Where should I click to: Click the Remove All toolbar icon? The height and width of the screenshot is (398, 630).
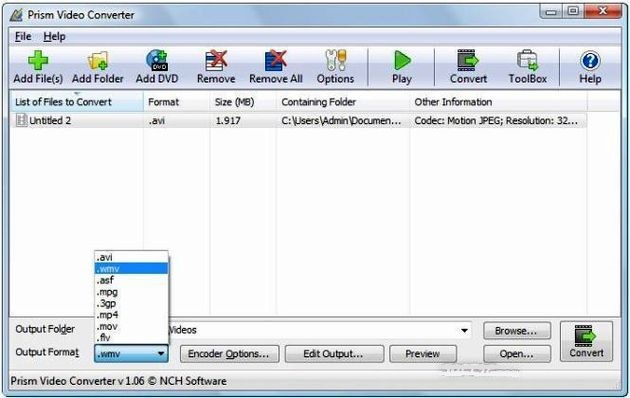[x=276, y=61]
